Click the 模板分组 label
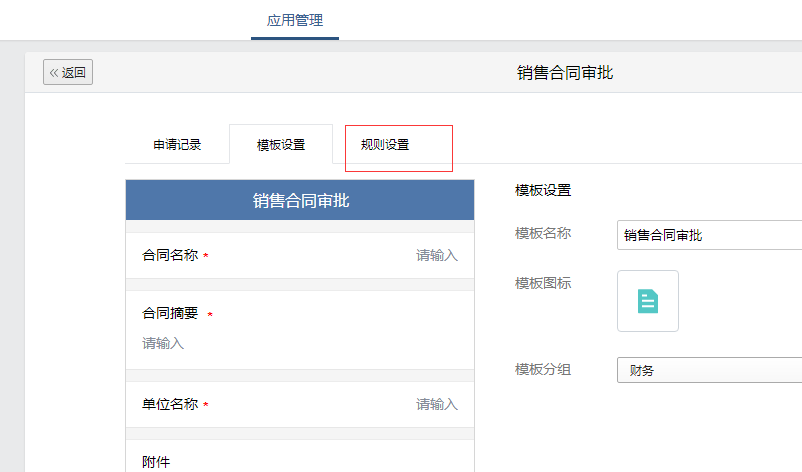 tap(543, 369)
